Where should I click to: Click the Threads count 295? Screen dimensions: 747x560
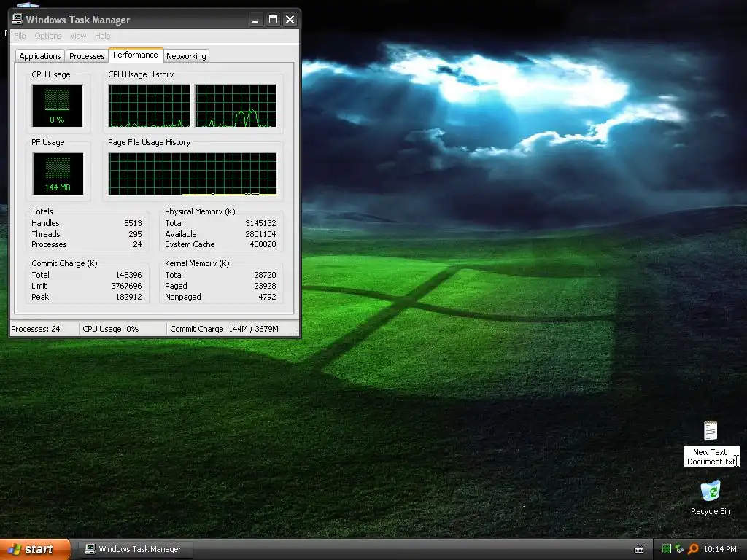tap(135, 234)
